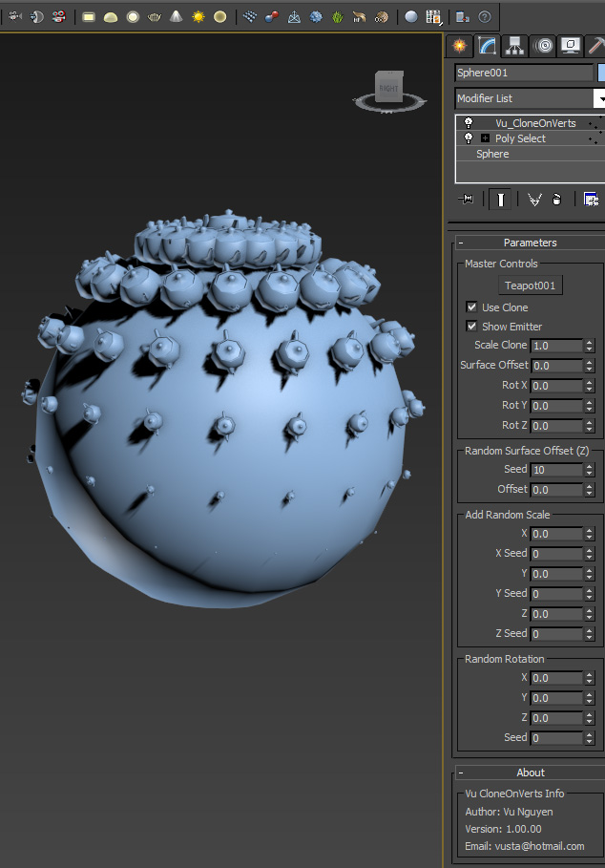Viewport: 605px width, 868px height.
Task: Open the Modifier List dropdown
Action: (599, 98)
